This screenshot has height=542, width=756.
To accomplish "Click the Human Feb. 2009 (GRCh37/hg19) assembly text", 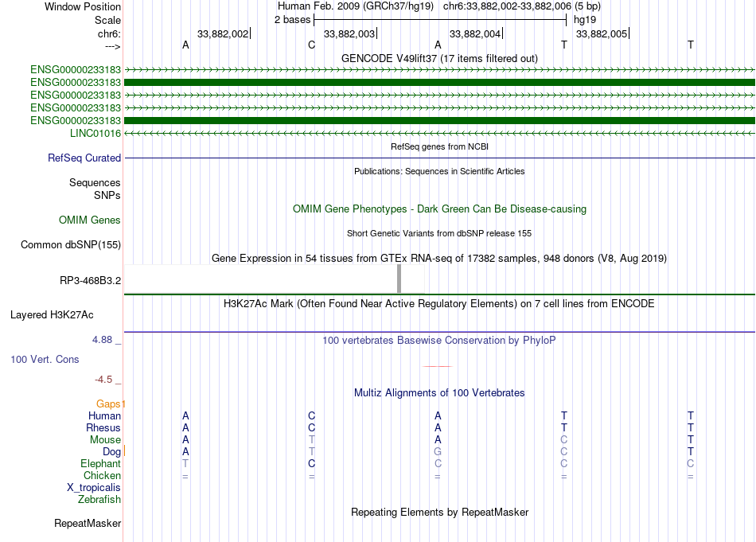I will 356,6.
